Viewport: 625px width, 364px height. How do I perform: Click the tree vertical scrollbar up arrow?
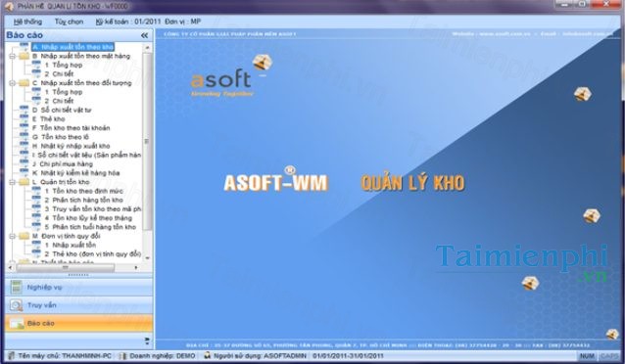147,47
